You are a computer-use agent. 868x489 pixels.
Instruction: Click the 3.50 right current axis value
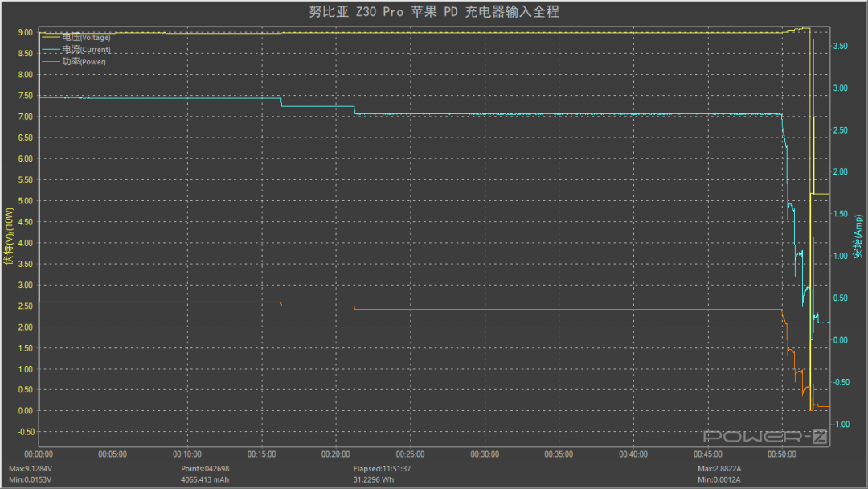coord(841,46)
